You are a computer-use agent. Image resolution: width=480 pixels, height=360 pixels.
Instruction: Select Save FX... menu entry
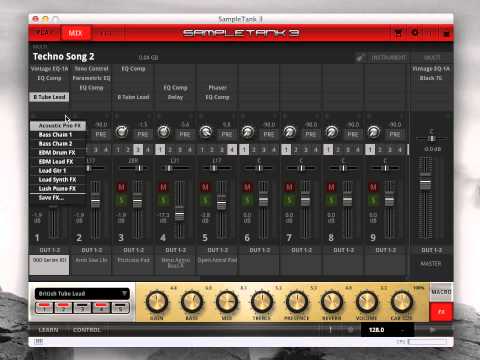tap(58, 198)
